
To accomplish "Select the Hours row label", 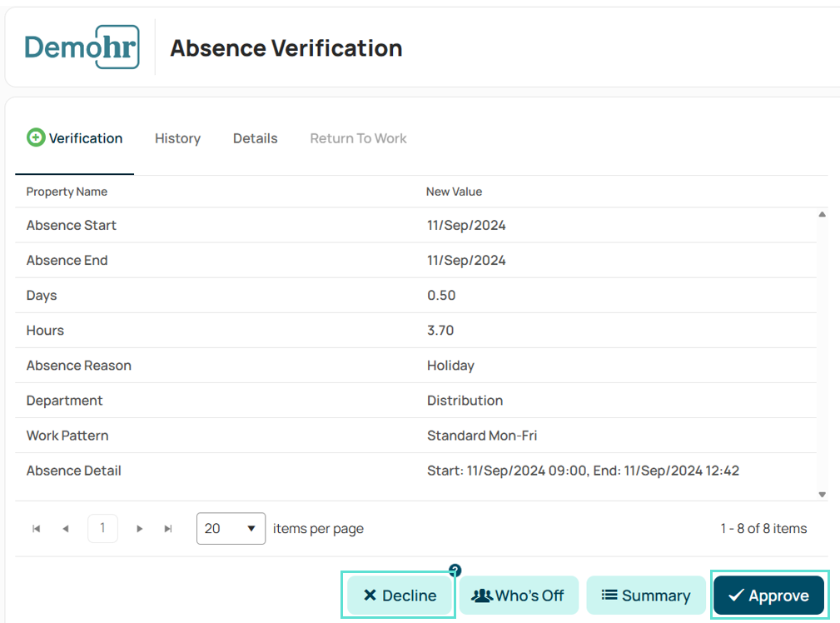I will point(45,331).
